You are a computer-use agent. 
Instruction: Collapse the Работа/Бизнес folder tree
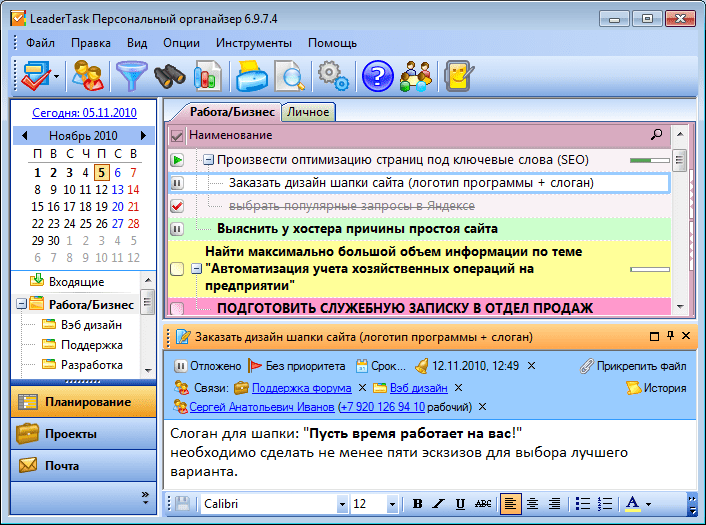pyautogui.click(x=21, y=304)
